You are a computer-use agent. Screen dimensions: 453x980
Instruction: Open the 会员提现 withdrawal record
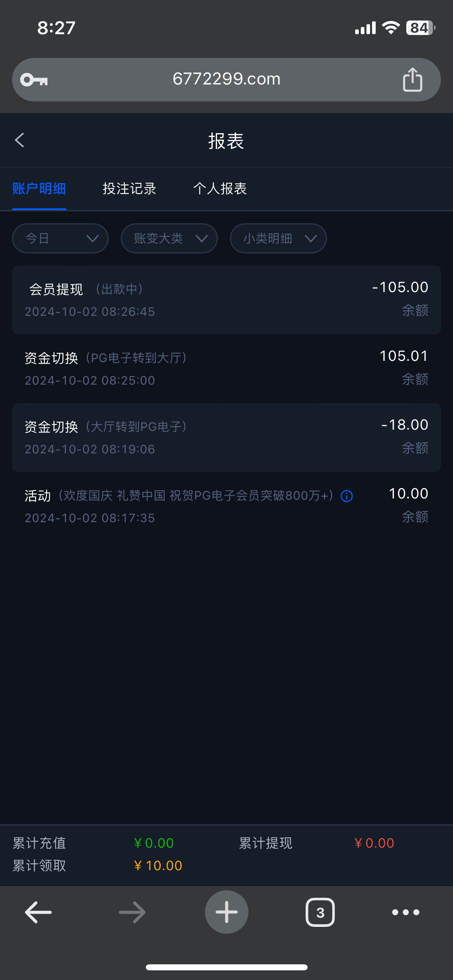click(x=226, y=300)
